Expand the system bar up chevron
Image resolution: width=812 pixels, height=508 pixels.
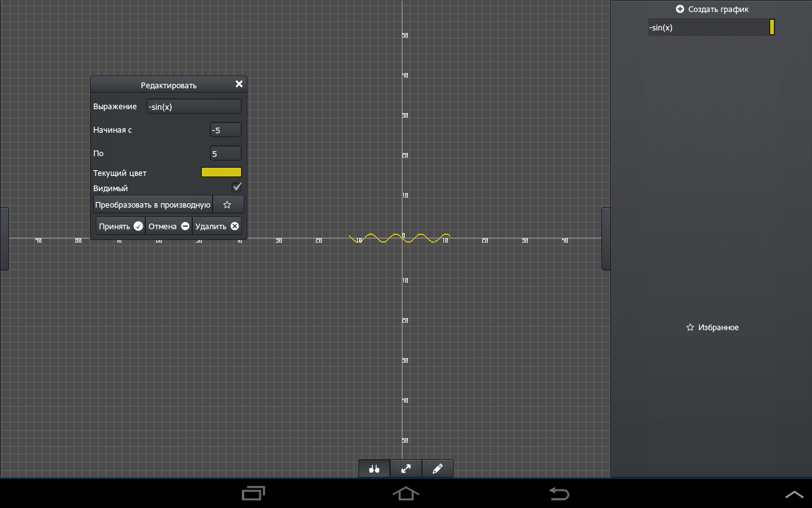794,494
